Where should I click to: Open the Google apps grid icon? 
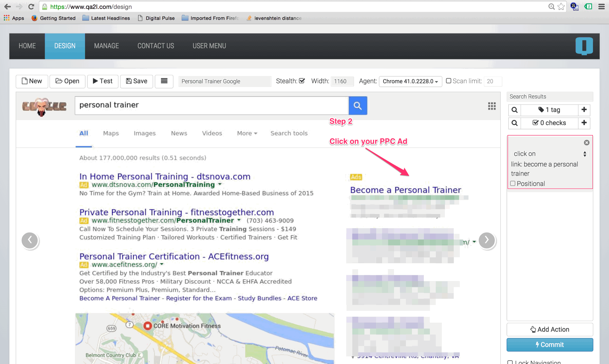pos(492,106)
